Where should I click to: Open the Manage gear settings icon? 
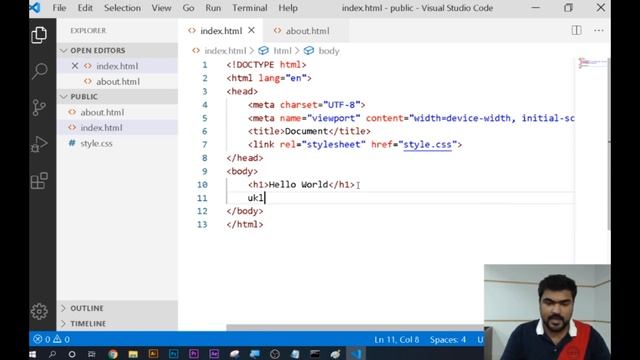(39, 311)
